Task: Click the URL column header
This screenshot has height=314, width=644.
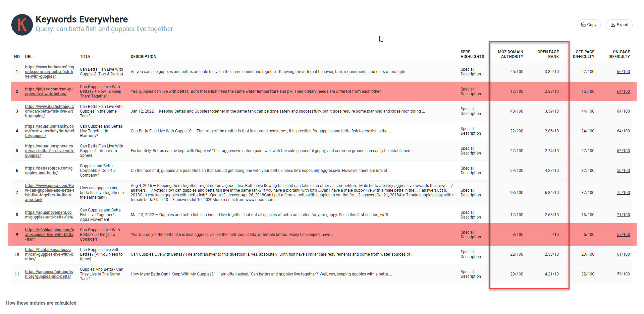Action: tap(29, 57)
